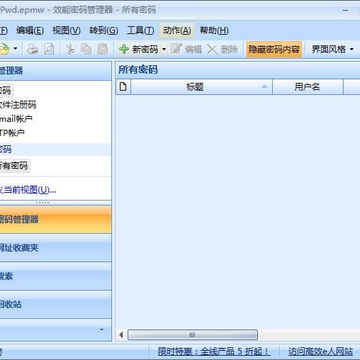Open dropdown arrow next to the folder icon
360x360 pixels.
point(15,49)
